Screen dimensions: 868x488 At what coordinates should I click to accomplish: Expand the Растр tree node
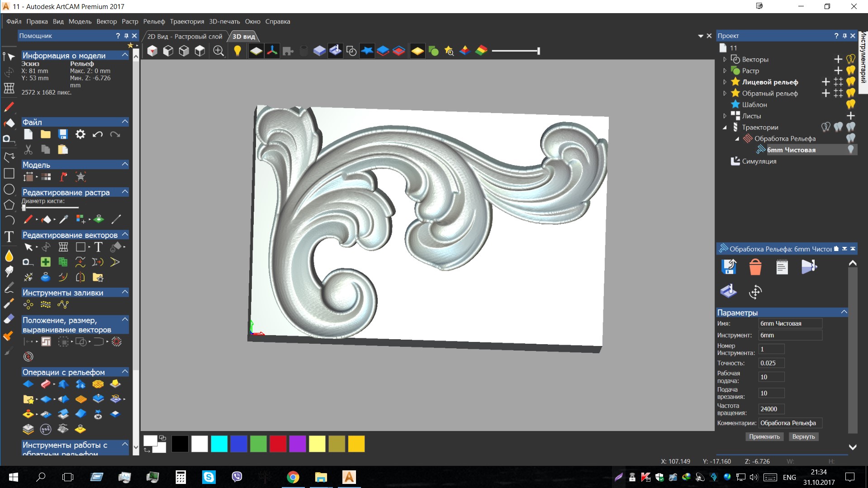pyautogui.click(x=725, y=71)
